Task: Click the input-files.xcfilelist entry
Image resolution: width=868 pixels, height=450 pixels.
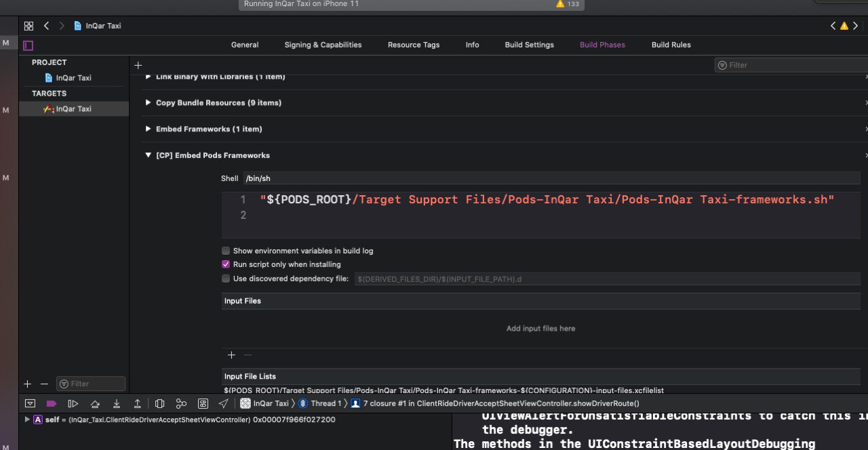Action: click(443, 390)
